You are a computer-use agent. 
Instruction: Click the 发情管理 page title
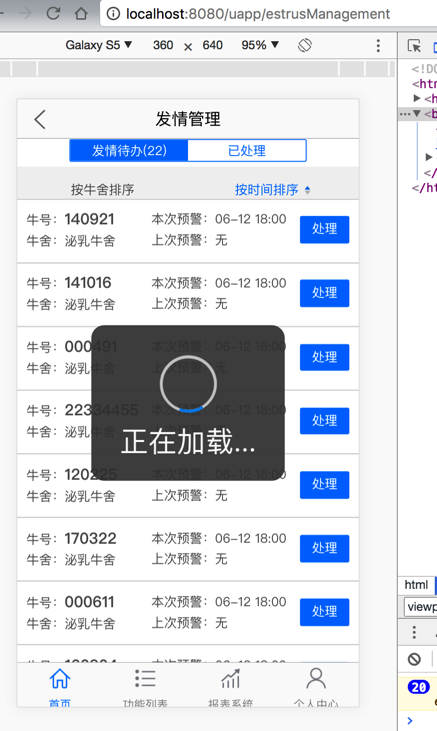(x=188, y=119)
